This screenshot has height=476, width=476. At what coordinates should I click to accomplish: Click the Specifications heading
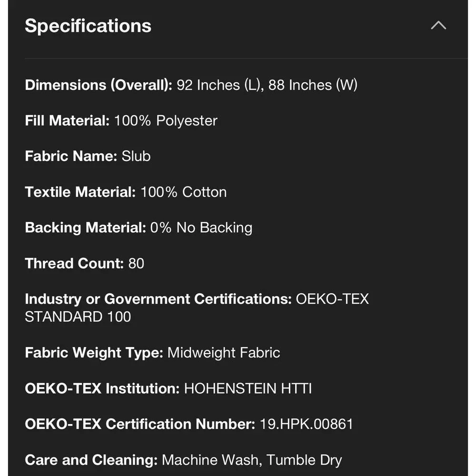[88, 26]
